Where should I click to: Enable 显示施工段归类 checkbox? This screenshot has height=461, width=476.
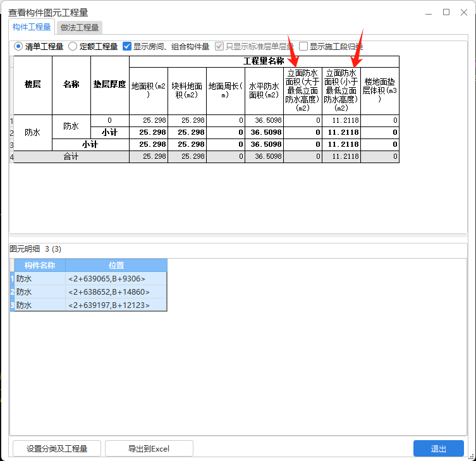(303, 46)
